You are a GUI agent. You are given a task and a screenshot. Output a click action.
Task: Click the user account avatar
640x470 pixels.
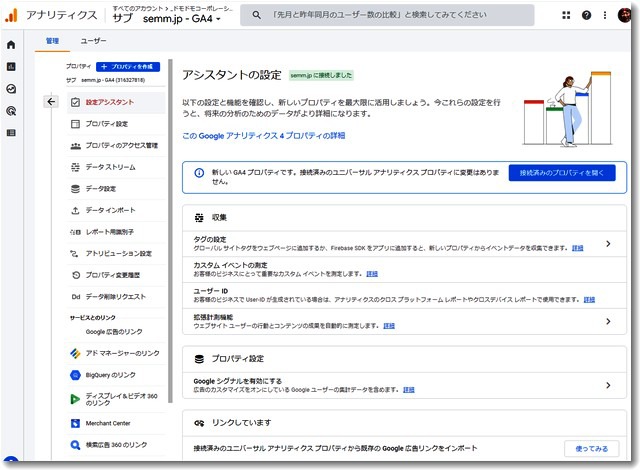pyautogui.click(x=624, y=15)
